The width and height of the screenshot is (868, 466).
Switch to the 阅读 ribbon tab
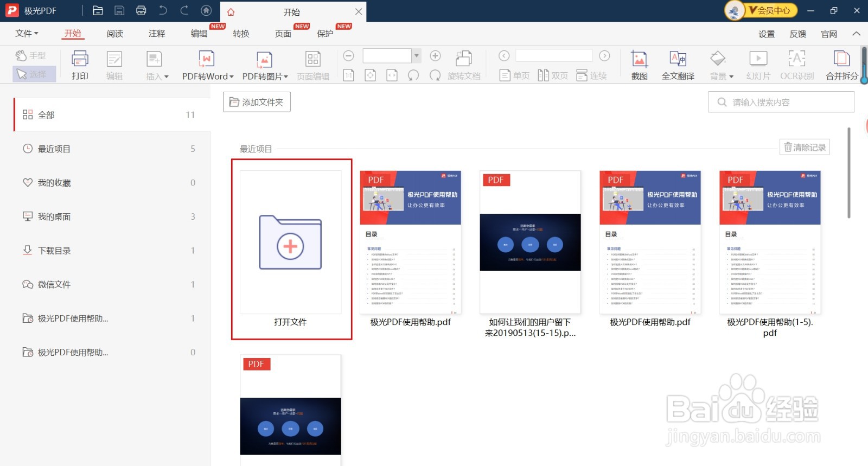(x=115, y=34)
